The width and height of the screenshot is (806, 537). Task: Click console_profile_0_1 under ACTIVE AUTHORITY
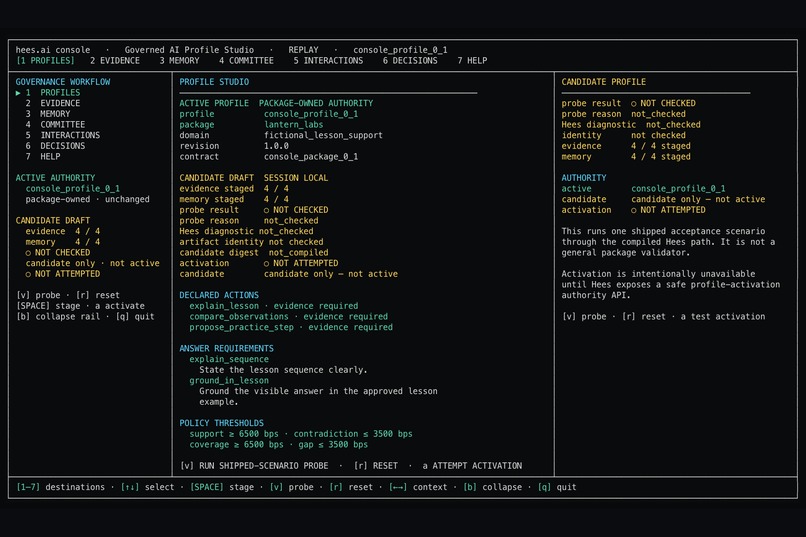(x=72, y=189)
